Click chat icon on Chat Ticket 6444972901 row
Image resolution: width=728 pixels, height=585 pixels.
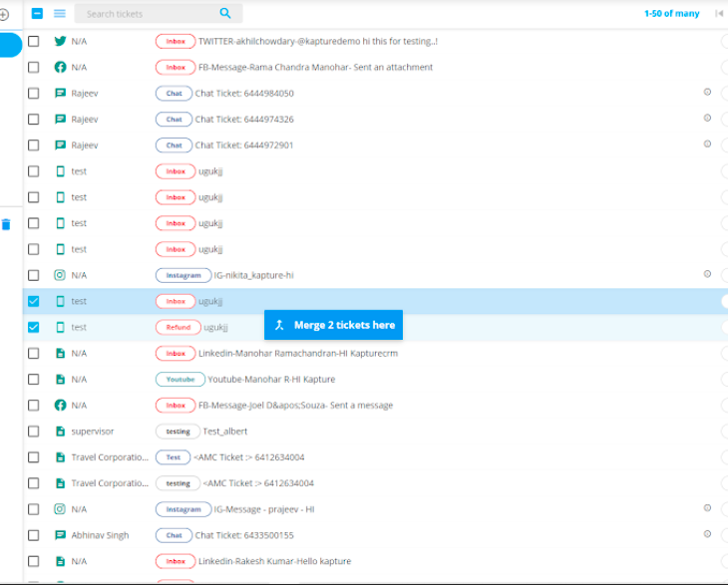pyautogui.click(x=60, y=146)
